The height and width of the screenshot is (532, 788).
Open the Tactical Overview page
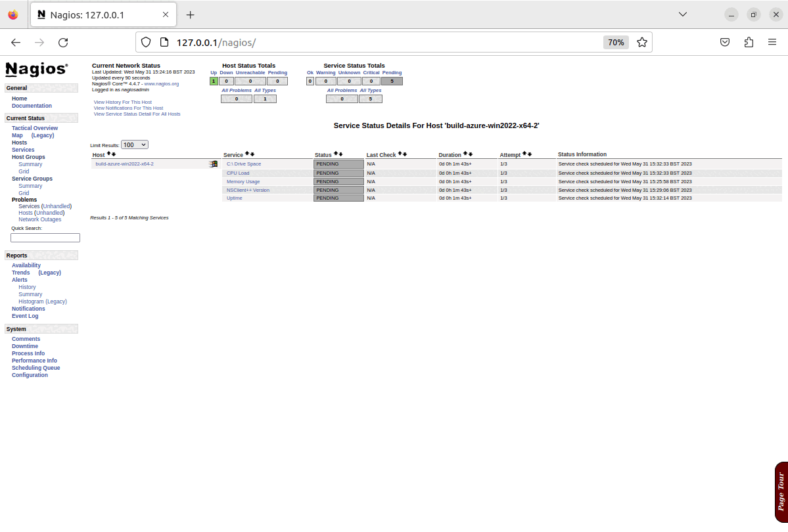click(34, 127)
